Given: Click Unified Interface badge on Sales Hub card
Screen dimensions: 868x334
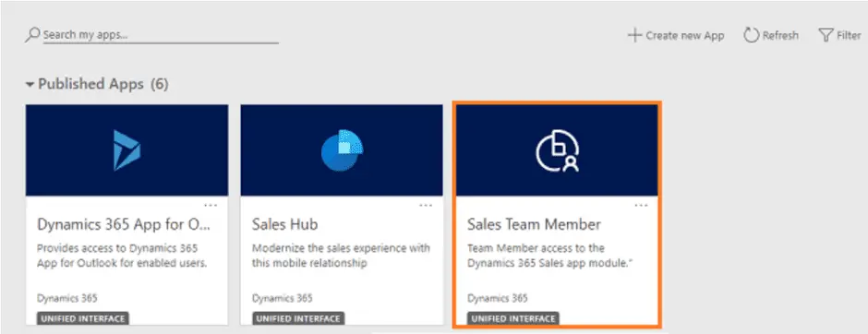Looking at the screenshot, I should [x=298, y=319].
